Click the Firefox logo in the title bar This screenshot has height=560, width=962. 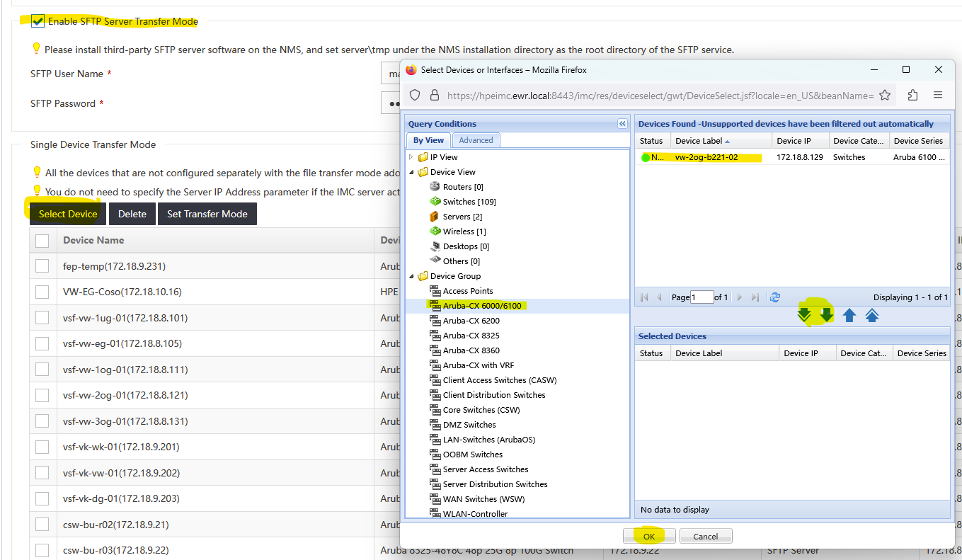point(411,69)
